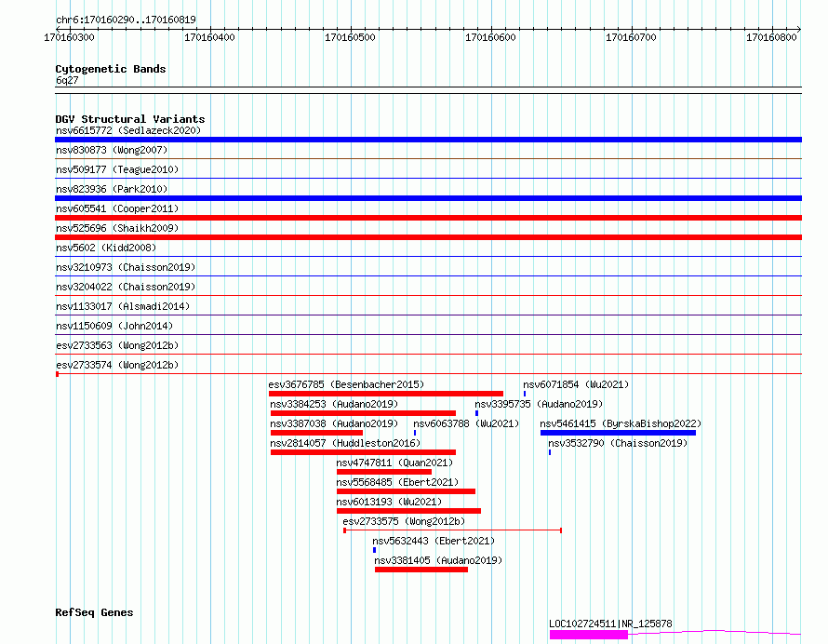Click the DGV Structural Variants track title
The image size is (828, 644).
click(130, 119)
